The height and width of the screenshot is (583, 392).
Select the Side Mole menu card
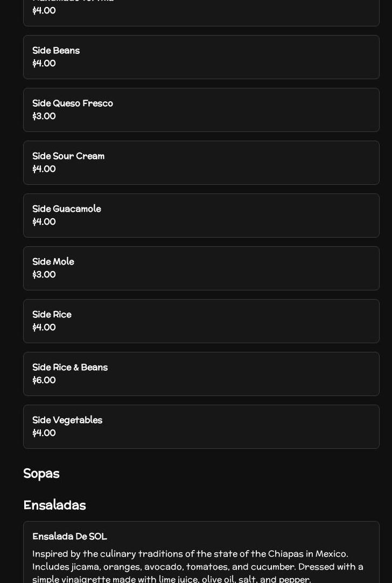tap(201, 268)
